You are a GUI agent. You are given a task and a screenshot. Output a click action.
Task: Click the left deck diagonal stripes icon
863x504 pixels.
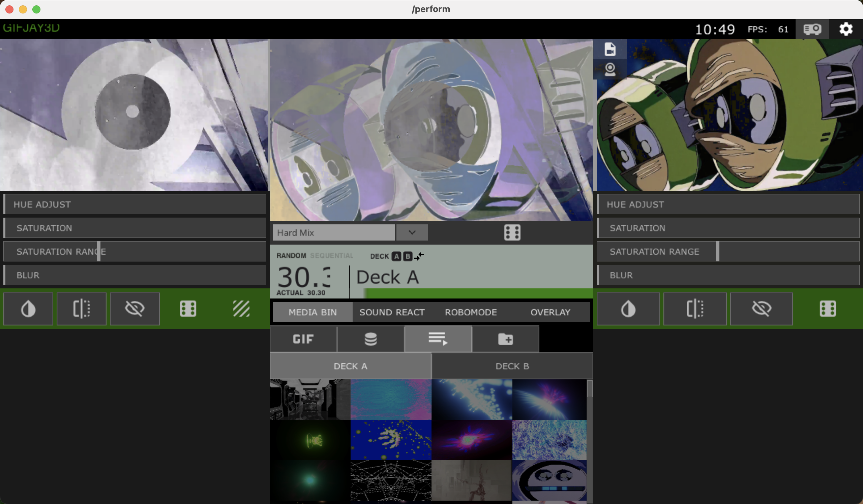241,309
